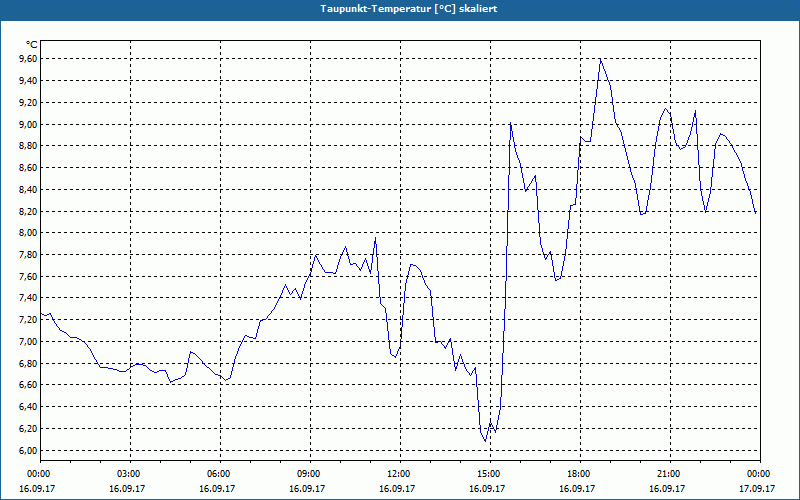The width and height of the screenshot is (800, 500).
Task: Select the y-axis value '6,00'
Action: 28,451
